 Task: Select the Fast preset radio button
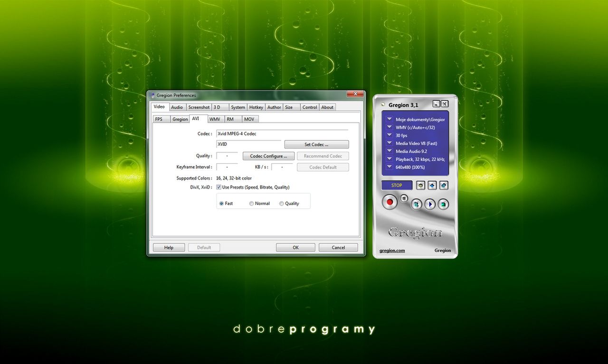[x=221, y=204]
